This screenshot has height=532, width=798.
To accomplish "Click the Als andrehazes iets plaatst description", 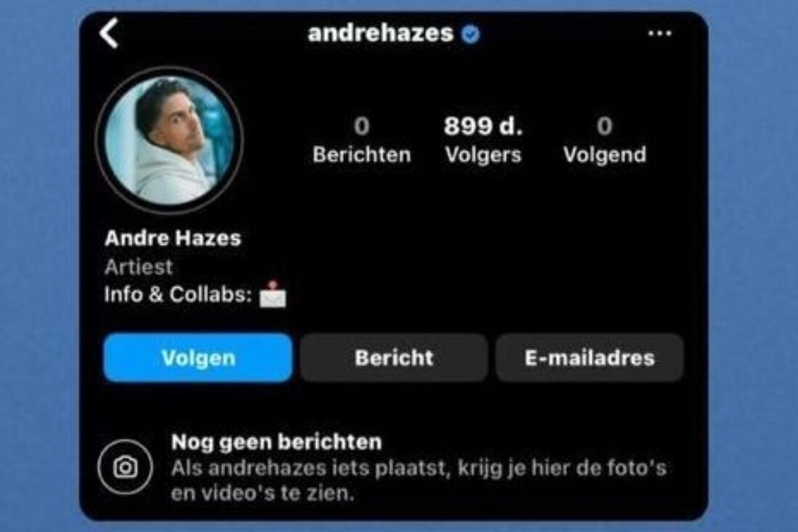I will [x=419, y=480].
